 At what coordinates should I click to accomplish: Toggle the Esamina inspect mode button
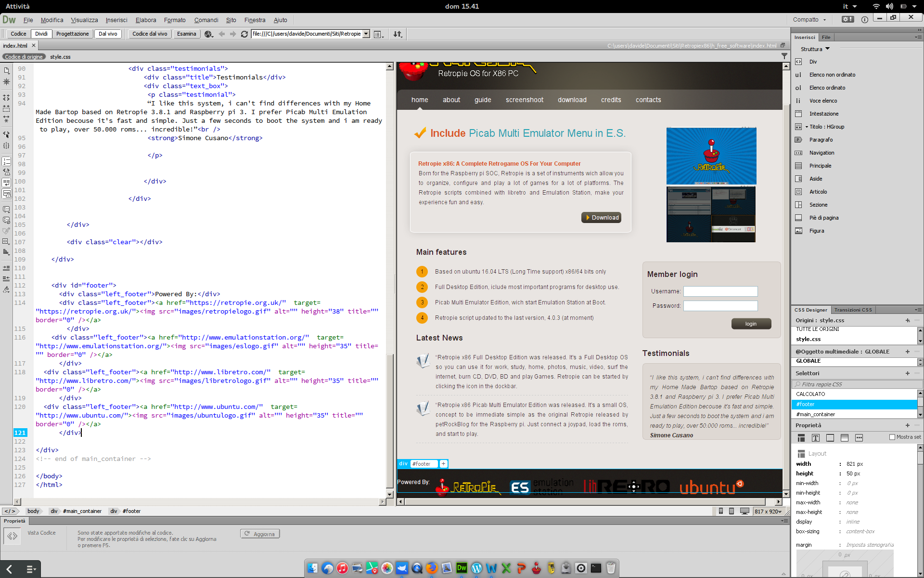[186, 34]
